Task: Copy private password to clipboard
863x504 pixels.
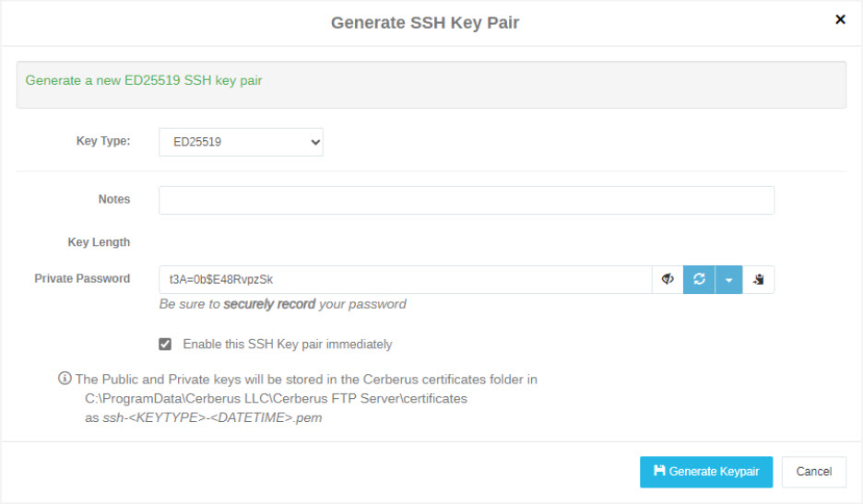Action: coord(759,279)
